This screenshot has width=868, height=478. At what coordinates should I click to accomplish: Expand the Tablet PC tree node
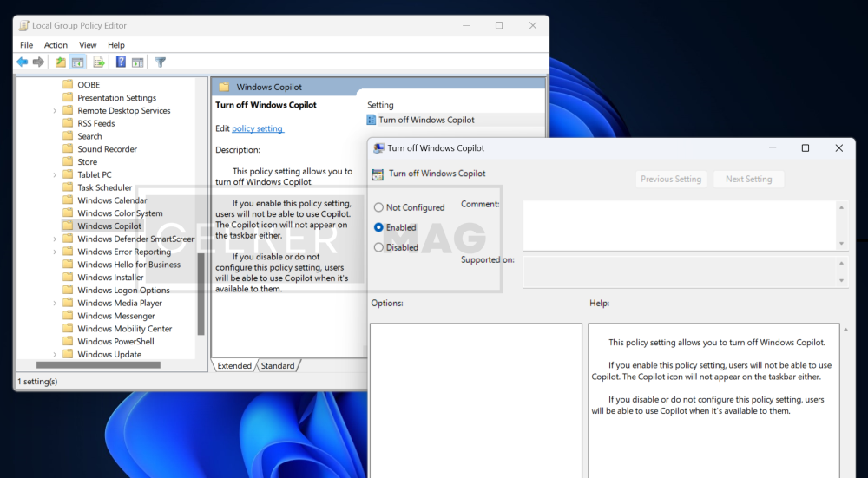[55, 175]
